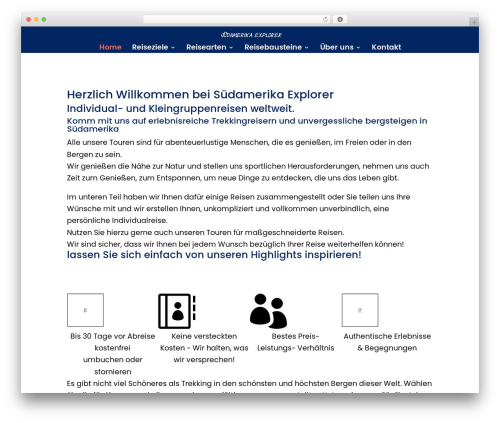The height and width of the screenshot is (423, 500).
Task: Click the two-people group icon
Action: [x=268, y=311]
